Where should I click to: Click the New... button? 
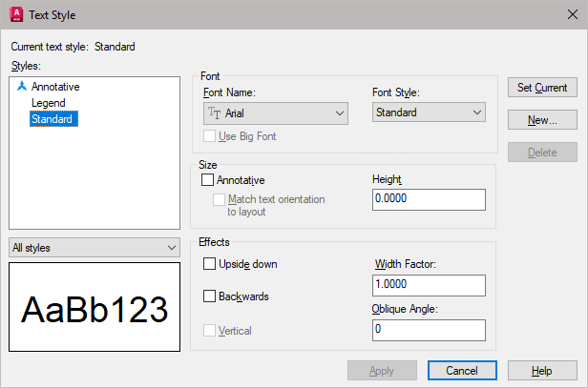(542, 120)
